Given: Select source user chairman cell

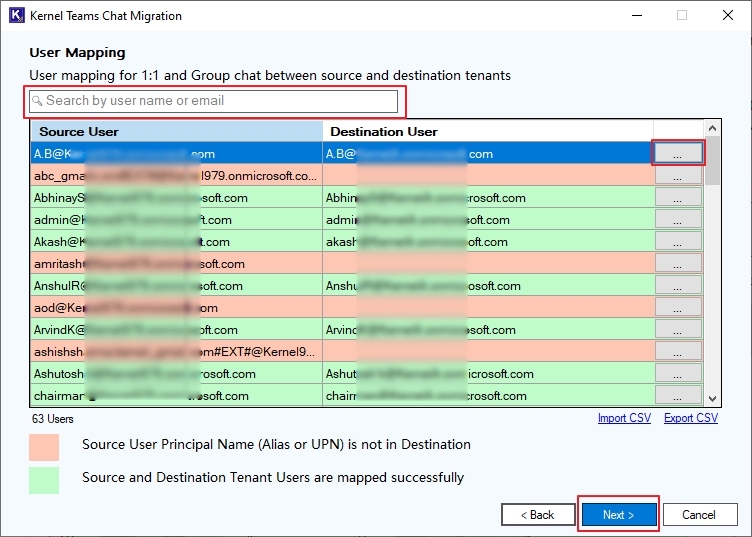Looking at the screenshot, I should coord(176,396).
